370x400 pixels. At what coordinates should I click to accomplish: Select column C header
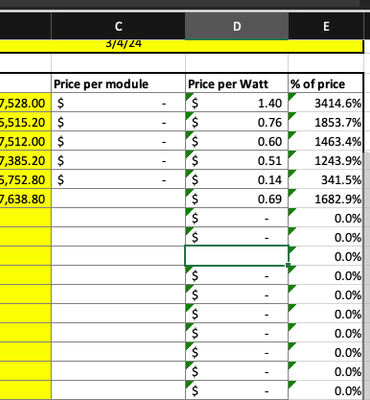pyautogui.click(x=118, y=26)
